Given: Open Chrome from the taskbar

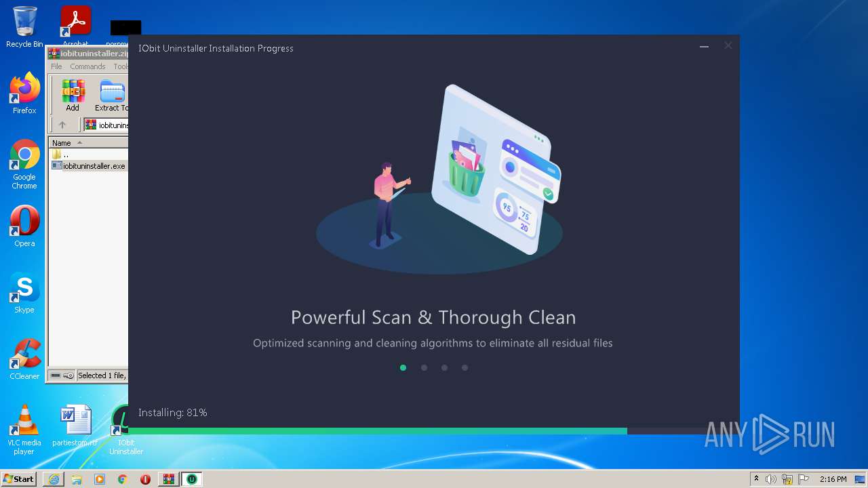Looking at the screenshot, I should click(123, 479).
